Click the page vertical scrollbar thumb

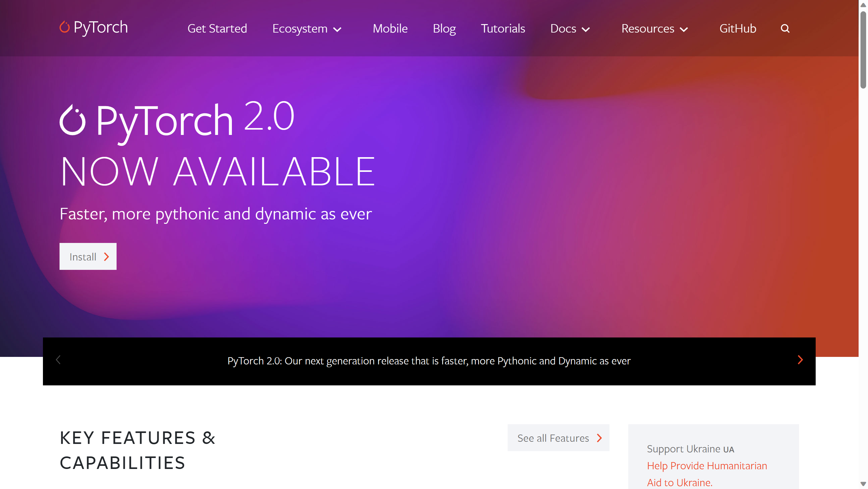coord(863,50)
